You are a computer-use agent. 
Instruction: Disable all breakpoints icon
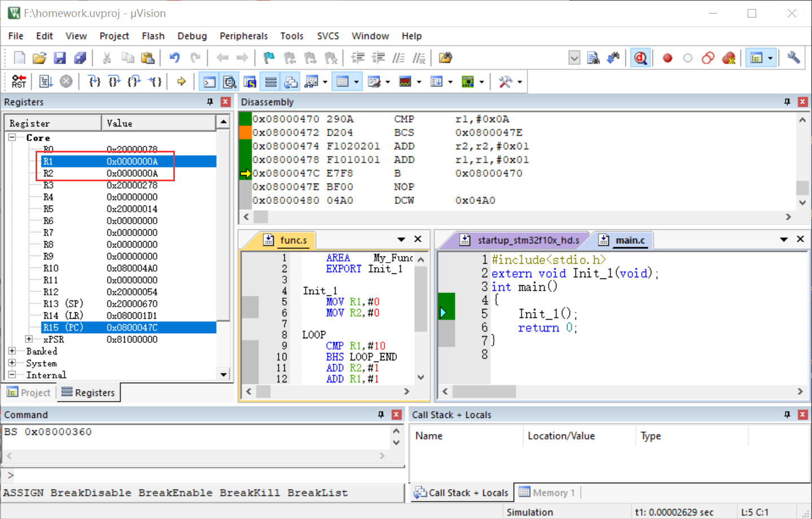pyautogui.click(x=708, y=58)
